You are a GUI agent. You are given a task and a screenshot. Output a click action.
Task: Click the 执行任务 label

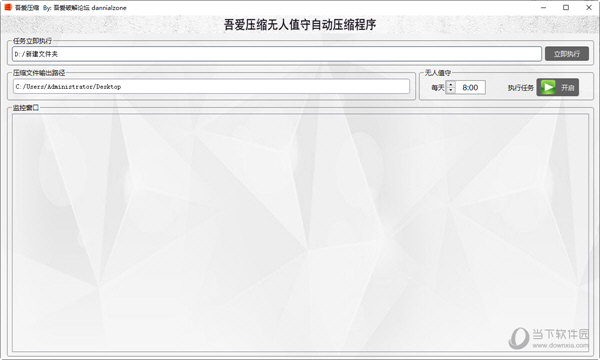[x=520, y=88]
